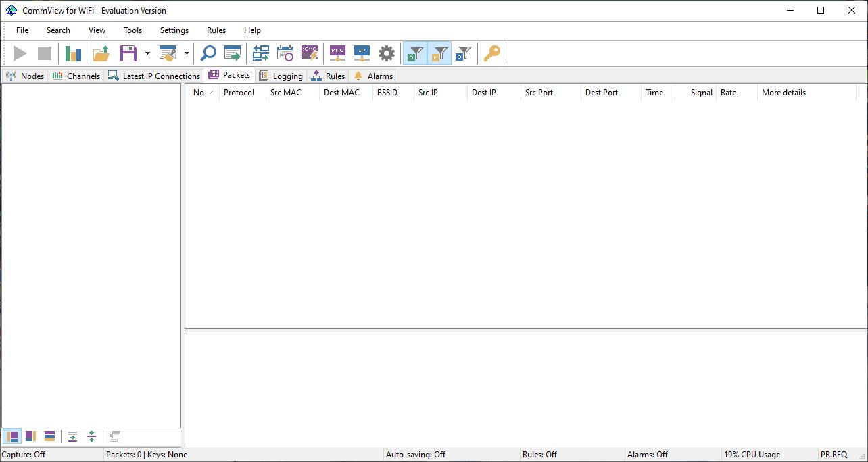
Task: Click the calendar clock scheduler icon
Action: (285, 53)
